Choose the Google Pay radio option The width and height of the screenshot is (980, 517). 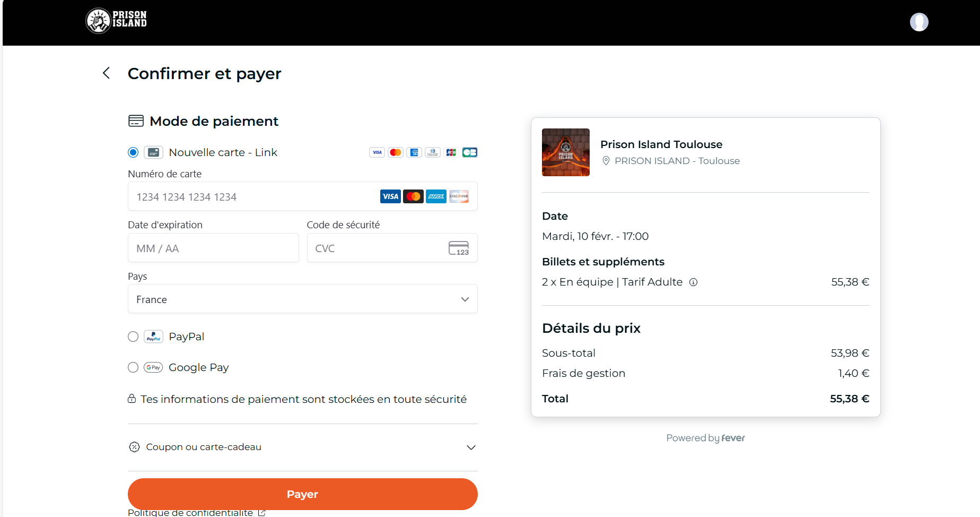pyautogui.click(x=133, y=367)
